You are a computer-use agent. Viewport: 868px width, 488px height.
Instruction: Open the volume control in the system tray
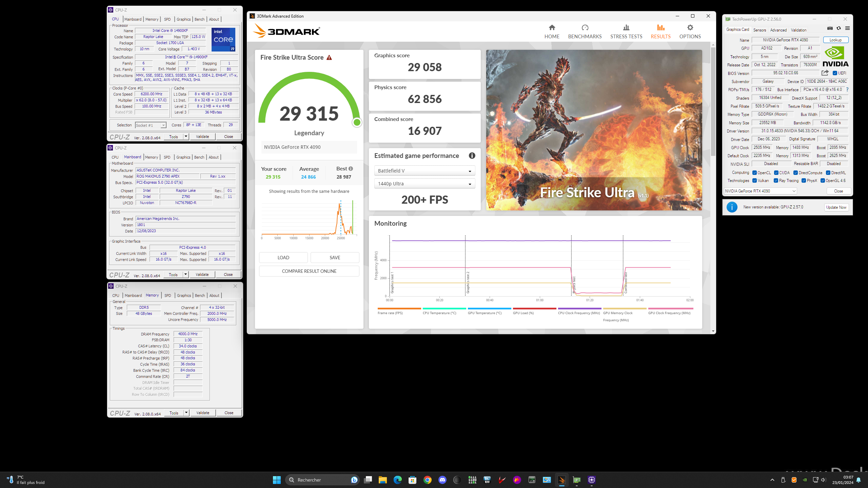click(823, 480)
